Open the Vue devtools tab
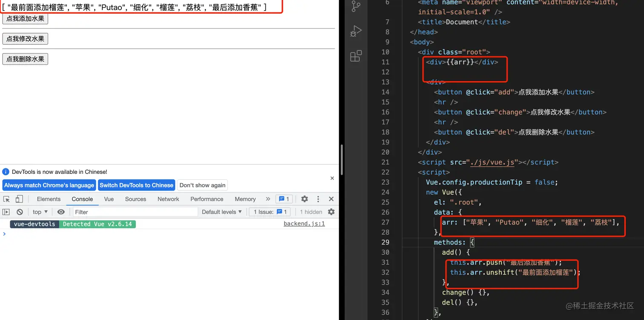The width and height of the screenshot is (644, 320). (109, 199)
